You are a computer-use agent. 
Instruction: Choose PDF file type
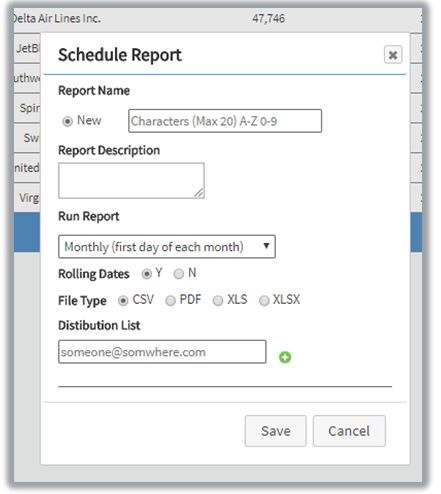point(170,301)
